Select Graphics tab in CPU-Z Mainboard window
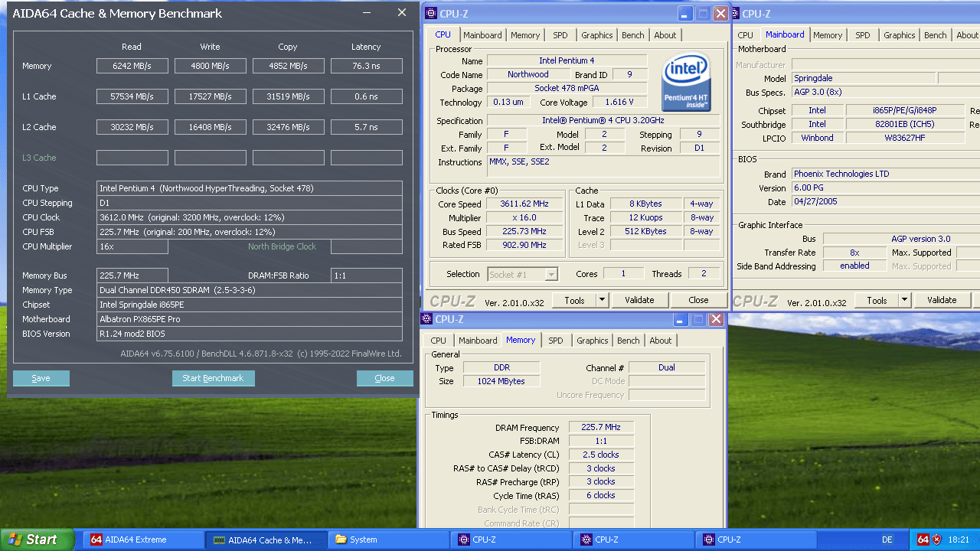This screenshot has height=551, width=980. (899, 35)
